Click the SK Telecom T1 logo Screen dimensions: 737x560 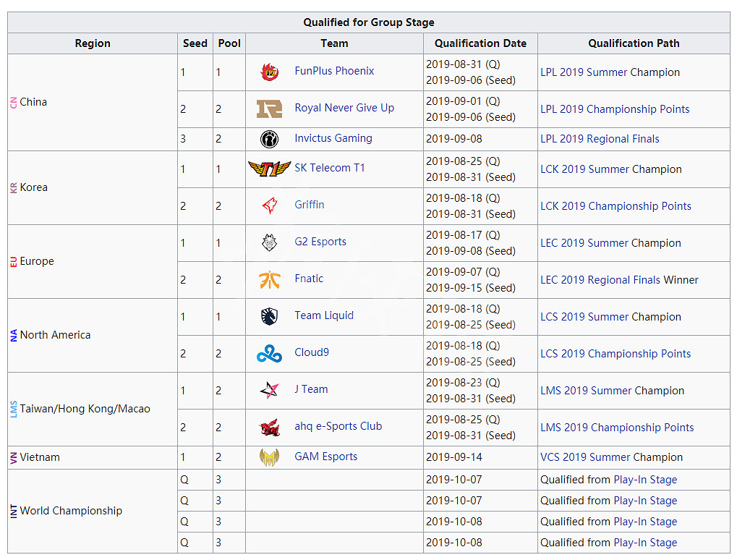pos(269,169)
